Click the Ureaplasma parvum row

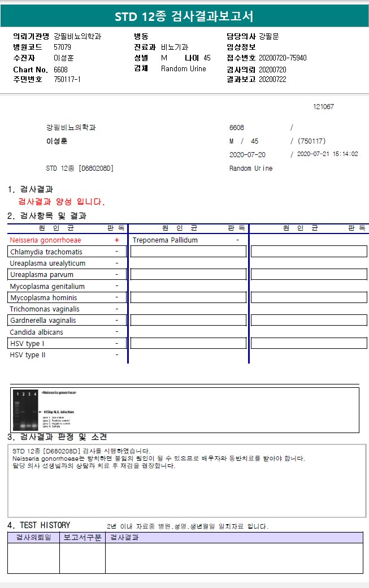(x=67, y=275)
